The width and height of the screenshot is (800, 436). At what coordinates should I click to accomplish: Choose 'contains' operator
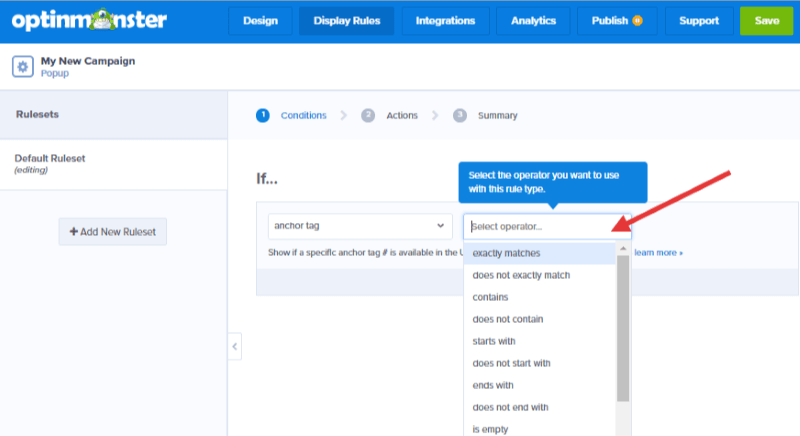[539, 297]
